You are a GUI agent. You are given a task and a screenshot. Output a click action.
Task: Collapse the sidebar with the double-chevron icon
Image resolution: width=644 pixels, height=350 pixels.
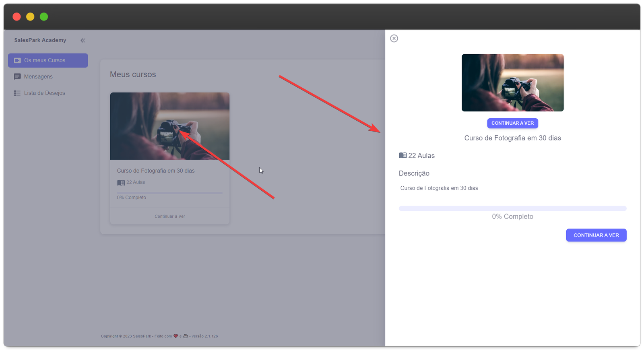pos(83,40)
